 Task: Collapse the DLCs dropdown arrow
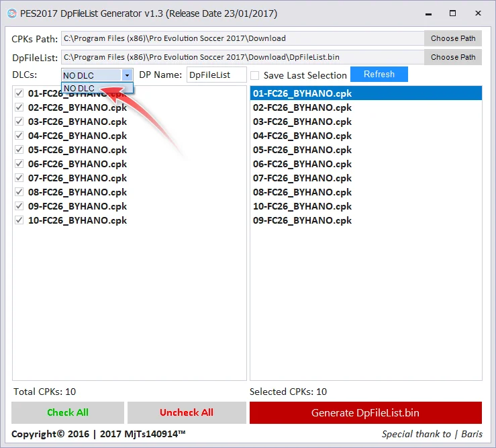pos(127,75)
